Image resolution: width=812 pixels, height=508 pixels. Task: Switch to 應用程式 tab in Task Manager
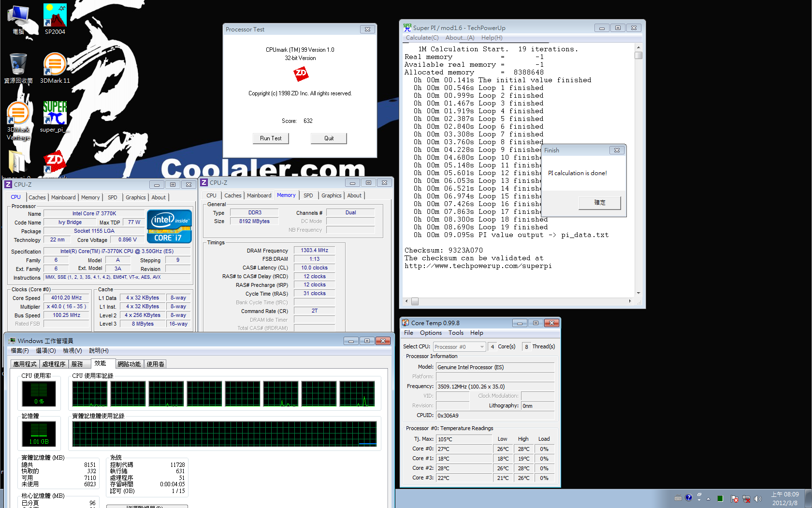coord(25,364)
